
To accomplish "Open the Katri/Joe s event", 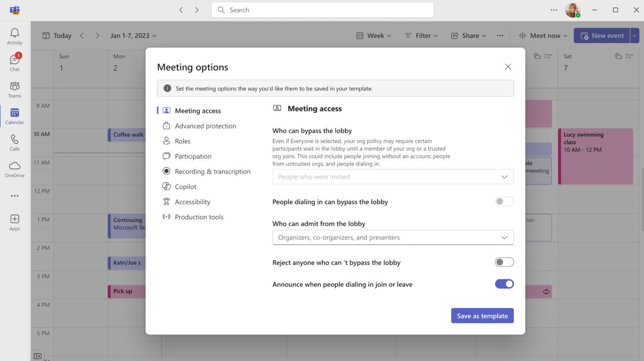I will [x=127, y=263].
